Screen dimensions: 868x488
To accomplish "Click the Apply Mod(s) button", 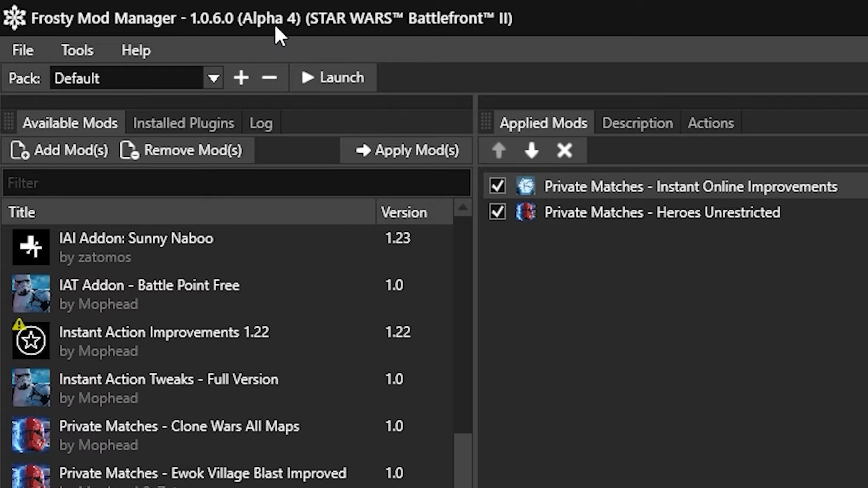I will coord(407,150).
